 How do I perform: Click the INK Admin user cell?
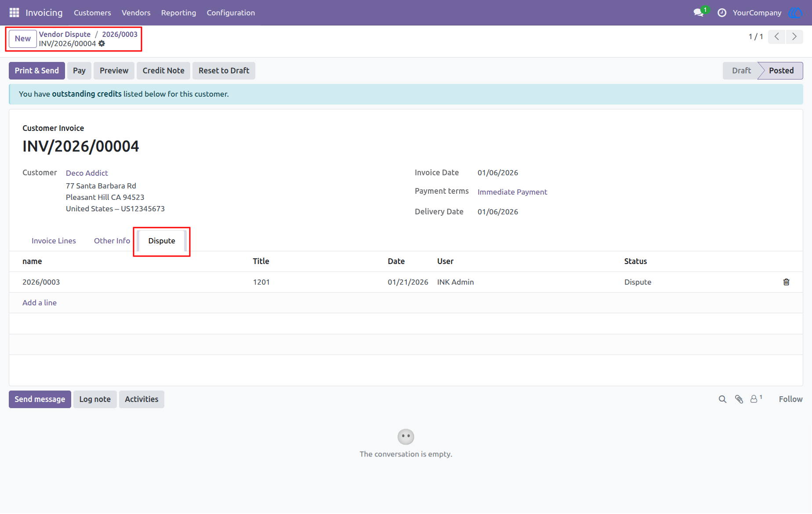pos(456,282)
